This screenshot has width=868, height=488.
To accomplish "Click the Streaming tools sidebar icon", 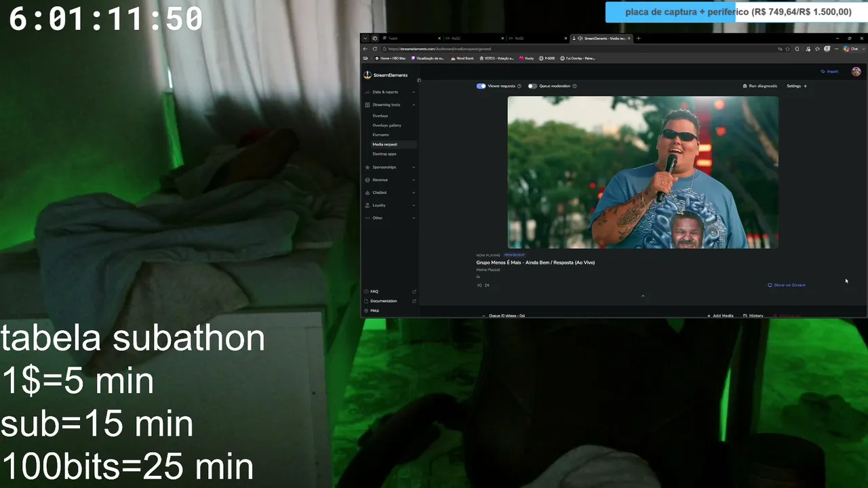I will [368, 105].
